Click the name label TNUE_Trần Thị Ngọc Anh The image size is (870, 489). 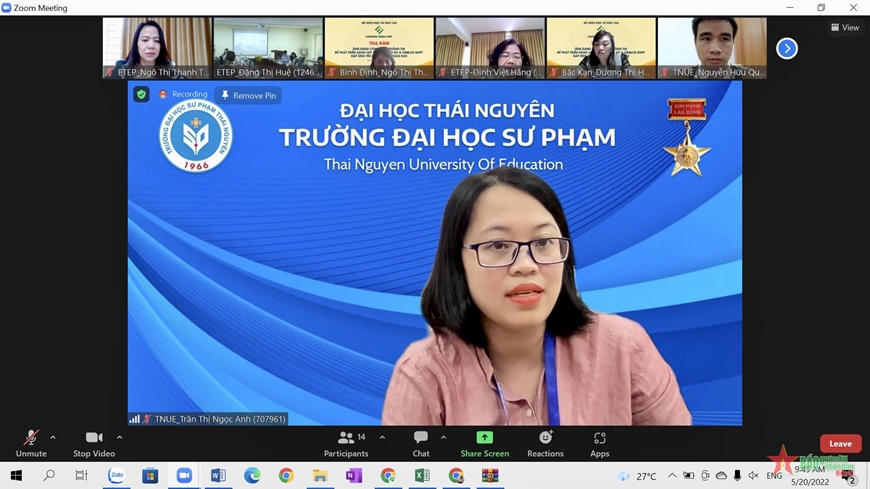tap(220, 419)
